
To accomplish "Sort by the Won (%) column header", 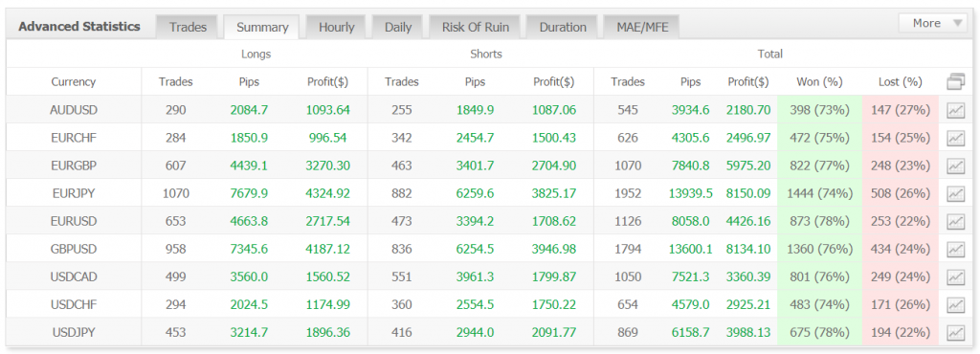I will (819, 81).
